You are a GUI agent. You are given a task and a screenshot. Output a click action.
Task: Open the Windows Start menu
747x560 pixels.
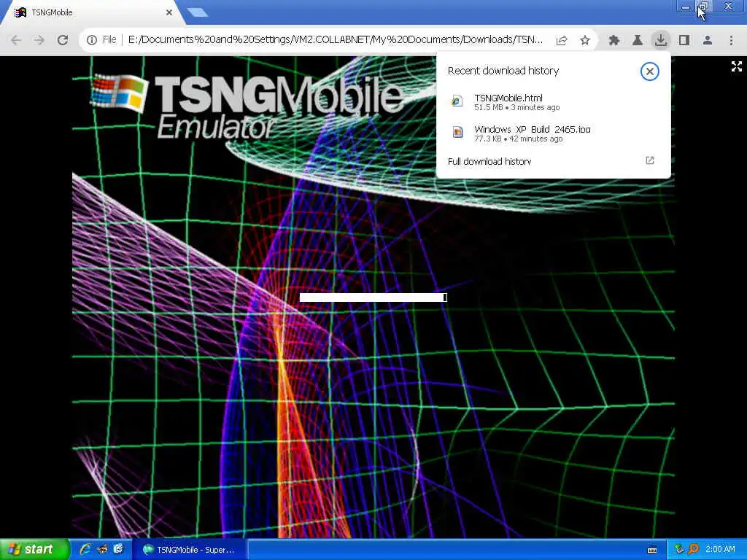point(34,549)
